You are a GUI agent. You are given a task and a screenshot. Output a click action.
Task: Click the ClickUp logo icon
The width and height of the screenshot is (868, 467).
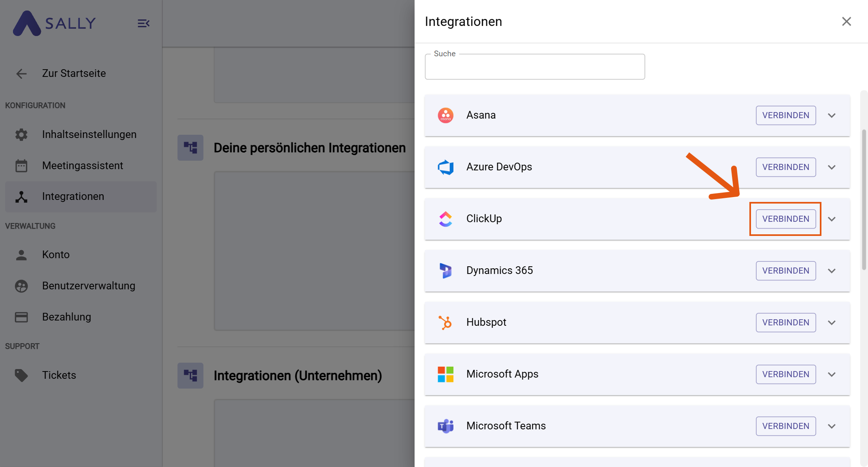coord(446,219)
